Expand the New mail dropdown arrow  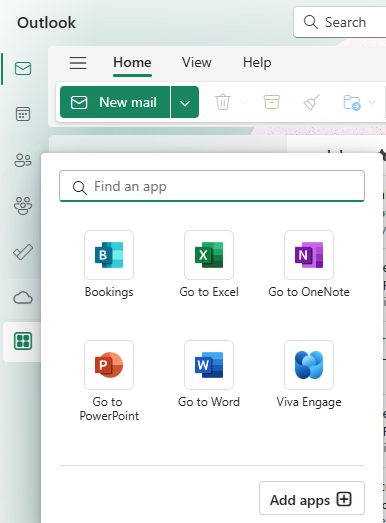click(185, 102)
